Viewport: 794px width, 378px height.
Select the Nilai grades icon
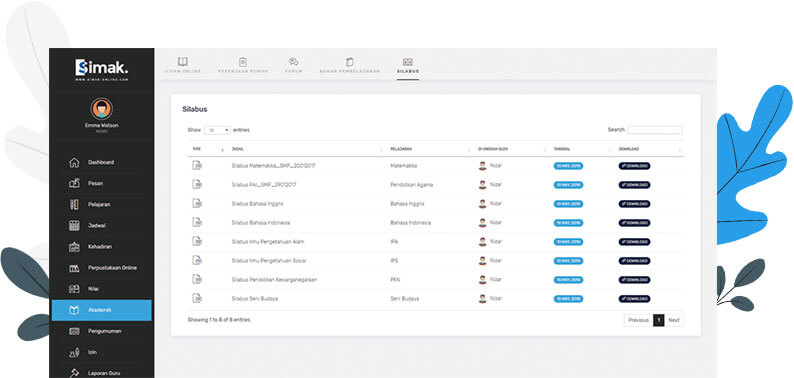(x=74, y=289)
